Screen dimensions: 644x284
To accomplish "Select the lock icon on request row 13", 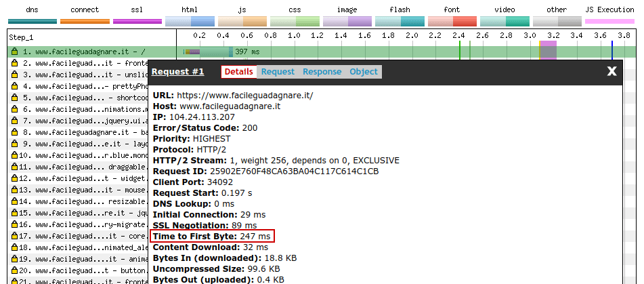I will [15, 190].
